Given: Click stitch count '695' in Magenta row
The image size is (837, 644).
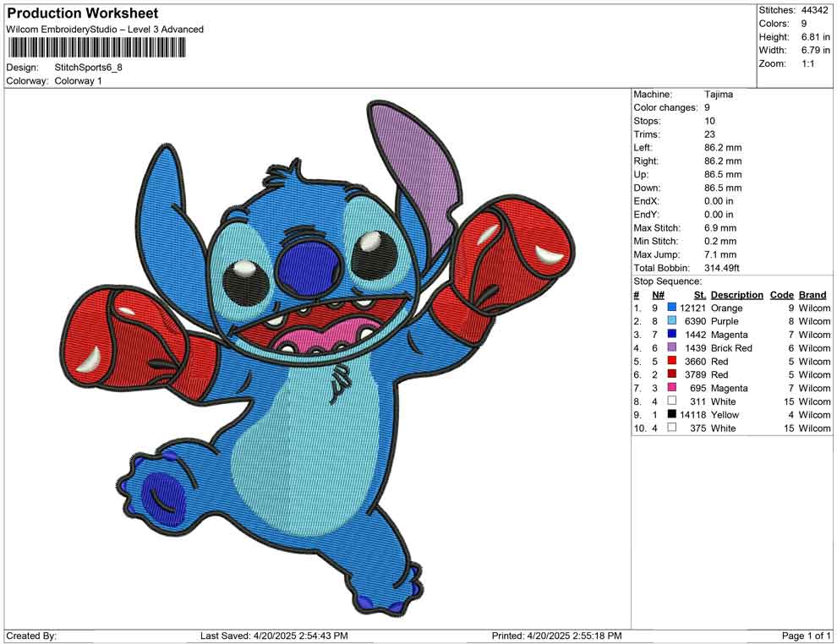Looking at the screenshot, I should point(698,388).
